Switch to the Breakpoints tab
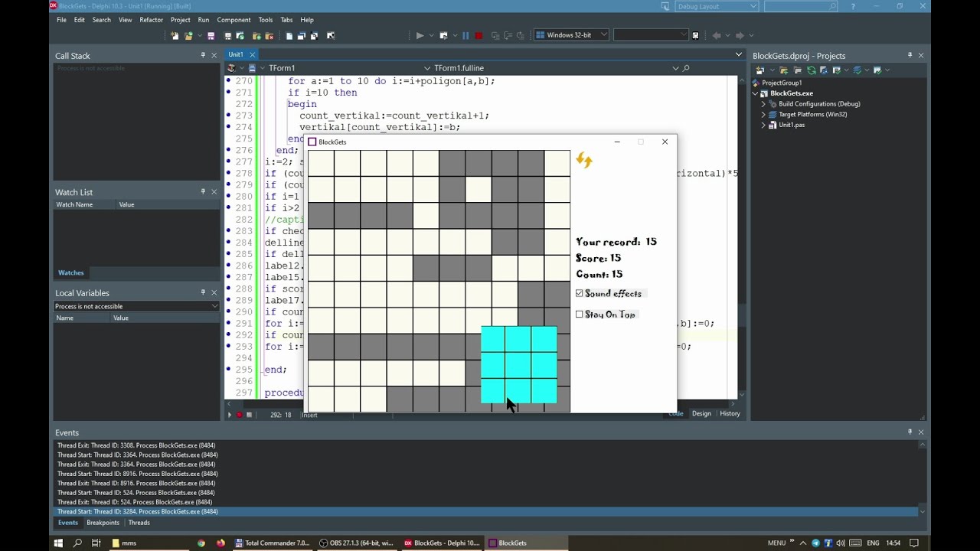Viewport: 980px width, 551px height. tap(103, 523)
